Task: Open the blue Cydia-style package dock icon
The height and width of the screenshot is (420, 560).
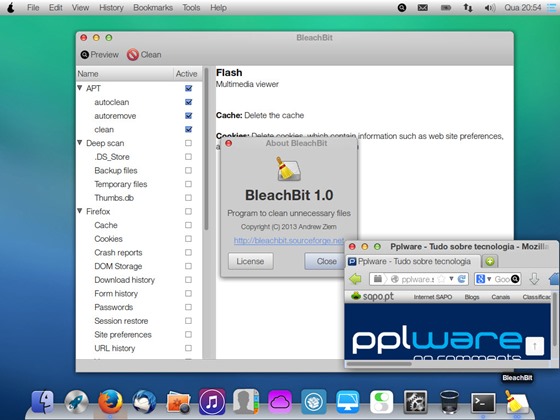Action: click(314, 402)
